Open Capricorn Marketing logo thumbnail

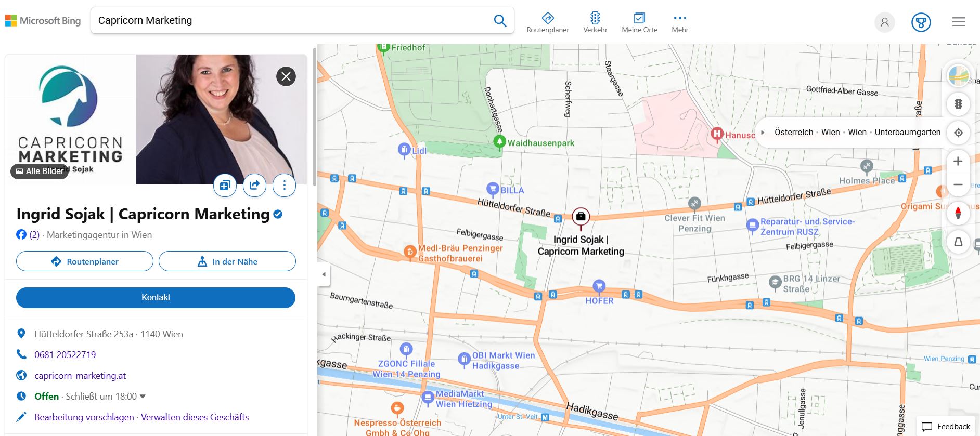(x=70, y=120)
